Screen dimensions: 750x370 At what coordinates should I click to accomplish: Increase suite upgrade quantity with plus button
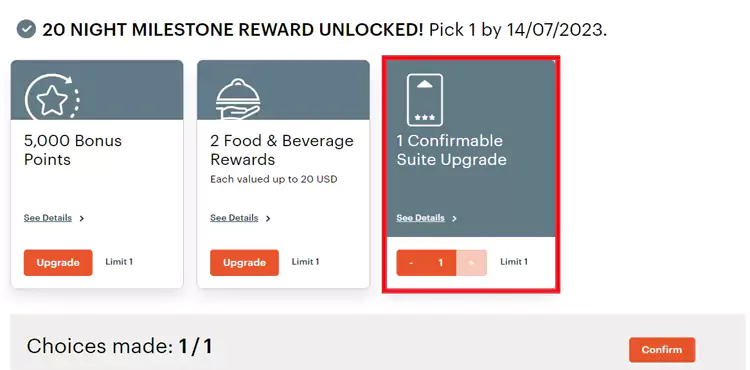point(471,262)
